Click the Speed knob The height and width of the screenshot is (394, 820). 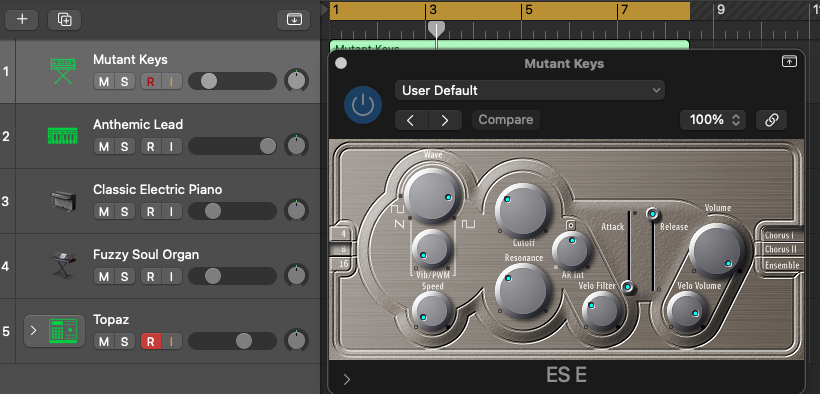pyautogui.click(x=432, y=311)
